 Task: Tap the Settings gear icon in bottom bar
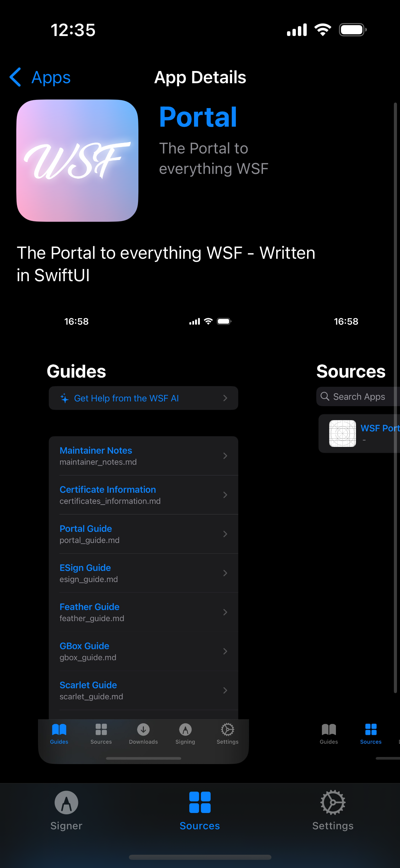click(333, 802)
